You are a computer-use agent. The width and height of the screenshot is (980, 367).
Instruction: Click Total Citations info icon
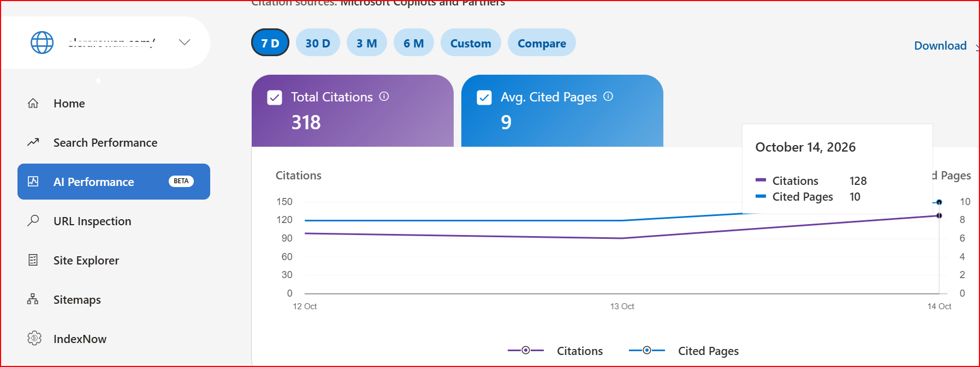click(x=384, y=97)
